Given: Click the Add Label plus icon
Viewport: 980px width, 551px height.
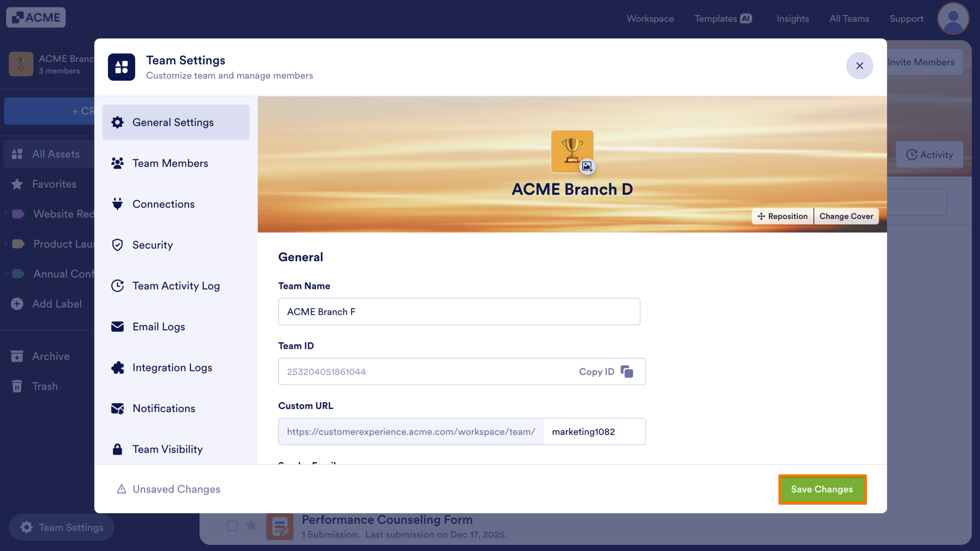Looking at the screenshot, I should (17, 304).
